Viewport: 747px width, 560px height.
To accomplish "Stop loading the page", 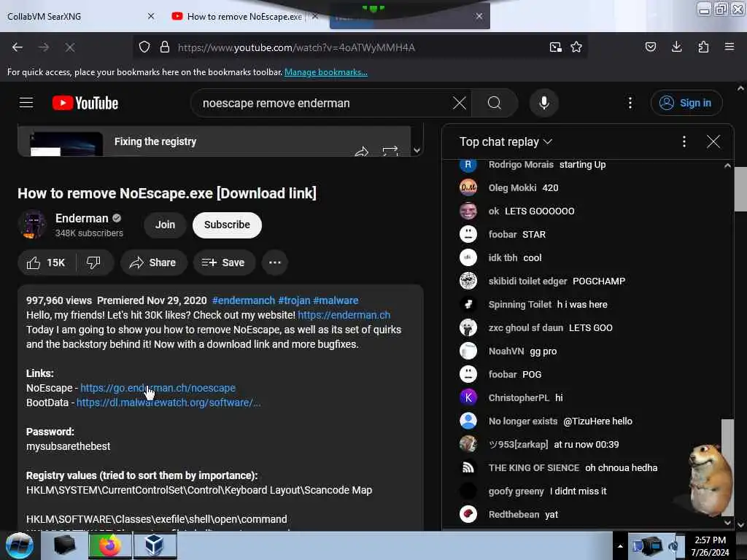I will tap(69, 47).
